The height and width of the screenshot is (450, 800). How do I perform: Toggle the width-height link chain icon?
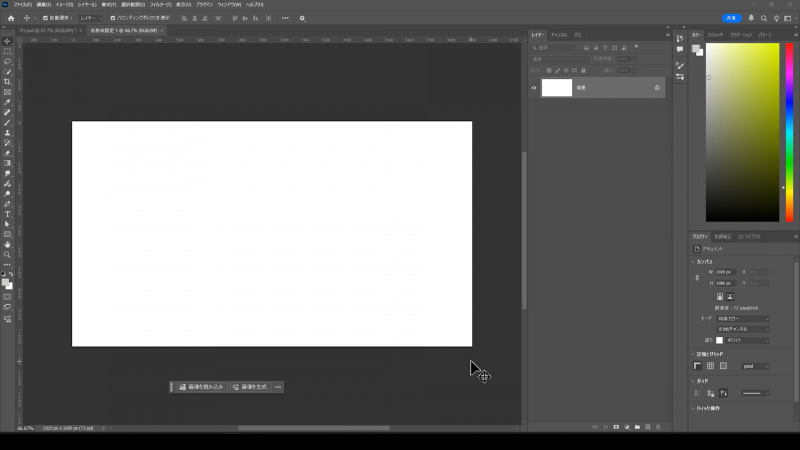point(697,278)
